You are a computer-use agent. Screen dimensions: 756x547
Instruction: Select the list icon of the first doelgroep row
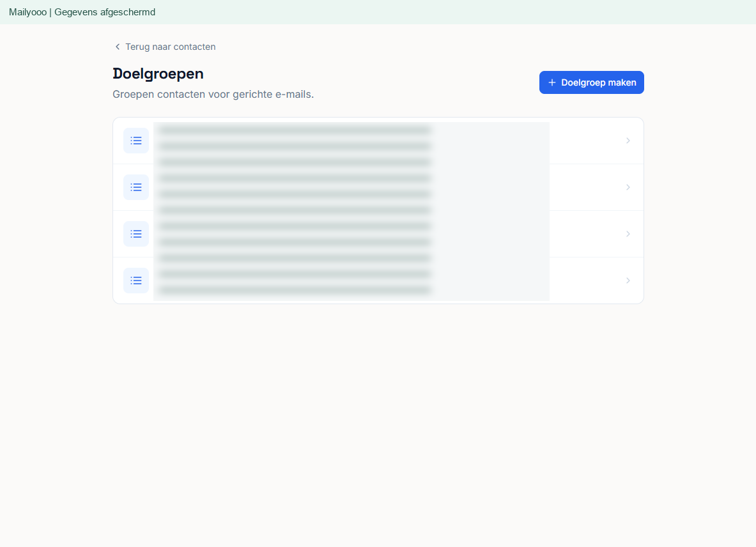pos(136,141)
